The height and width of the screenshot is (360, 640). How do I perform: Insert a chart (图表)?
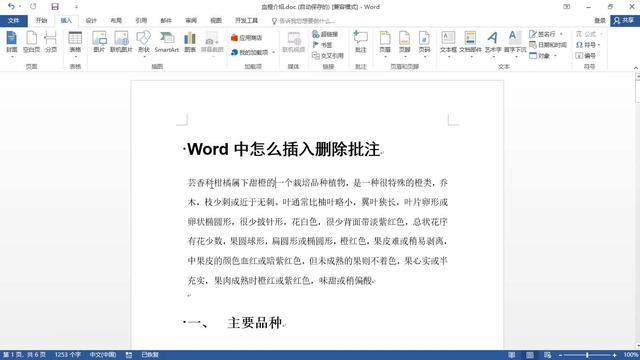point(190,42)
